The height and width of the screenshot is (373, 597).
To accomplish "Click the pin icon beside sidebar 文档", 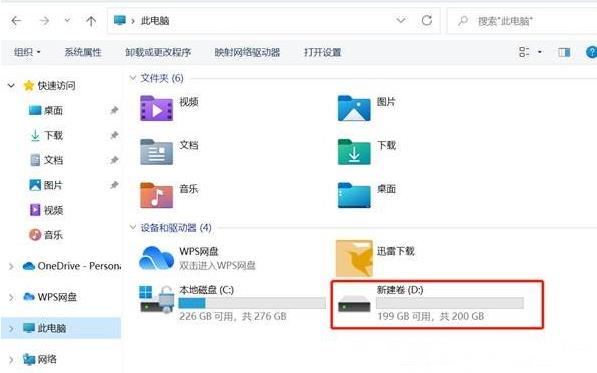I will pyautogui.click(x=114, y=160).
